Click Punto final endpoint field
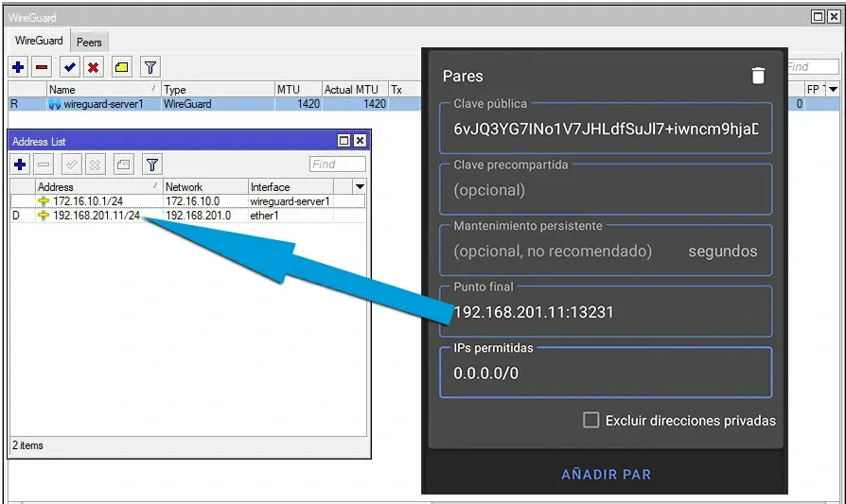The image size is (846, 504). point(606,312)
